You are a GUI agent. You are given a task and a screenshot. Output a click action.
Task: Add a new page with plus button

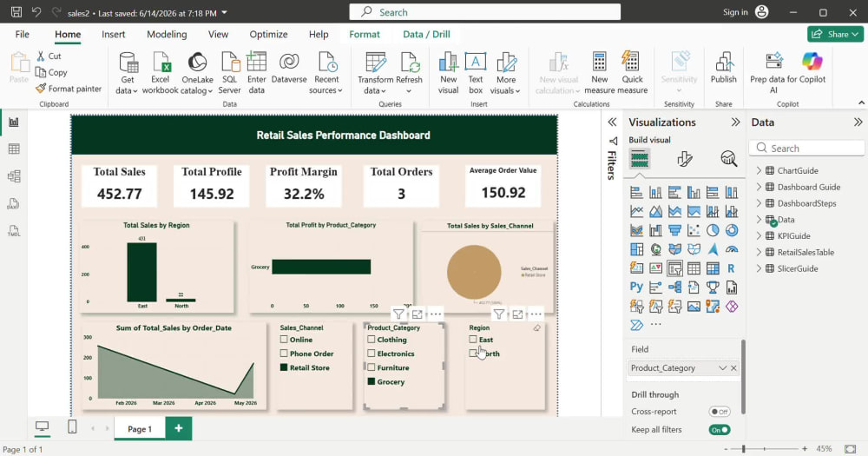click(x=178, y=428)
